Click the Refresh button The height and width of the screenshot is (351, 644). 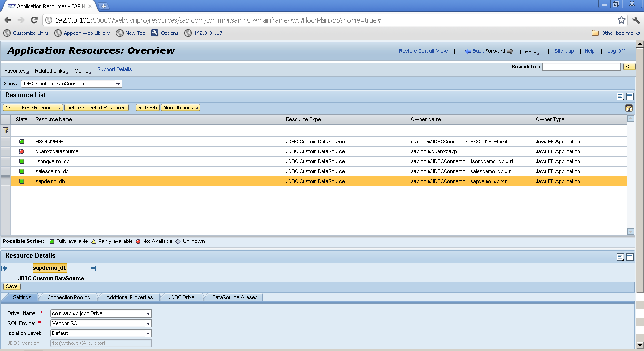[148, 108]
